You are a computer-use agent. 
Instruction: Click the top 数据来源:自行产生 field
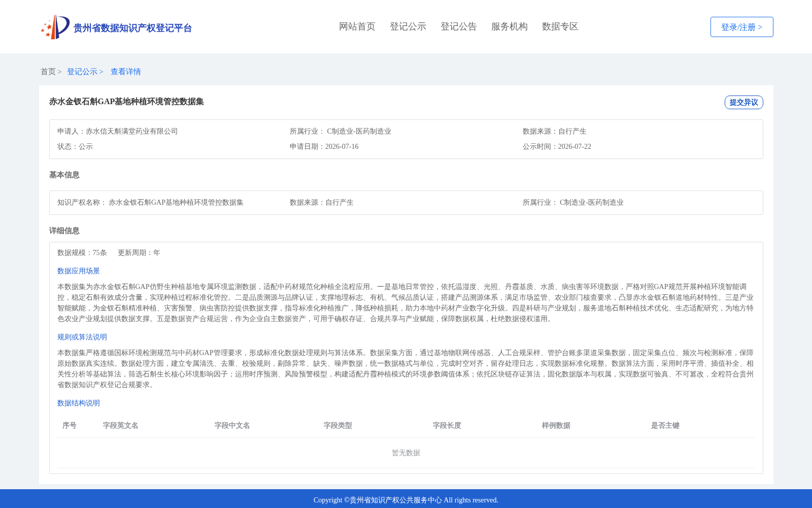tap(555, 131)
